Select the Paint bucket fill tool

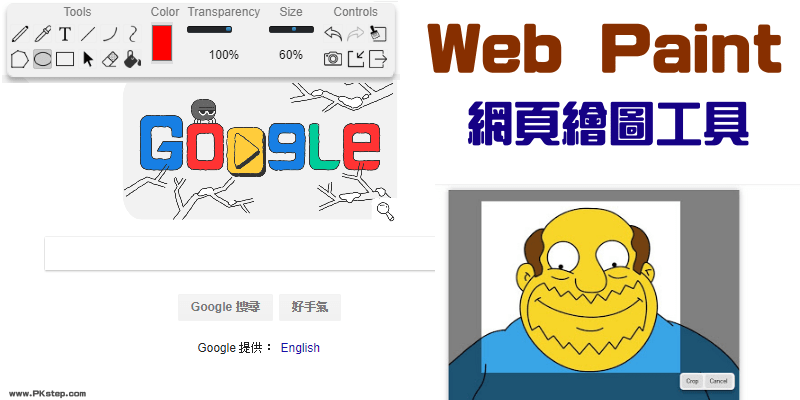coord(132,59)
